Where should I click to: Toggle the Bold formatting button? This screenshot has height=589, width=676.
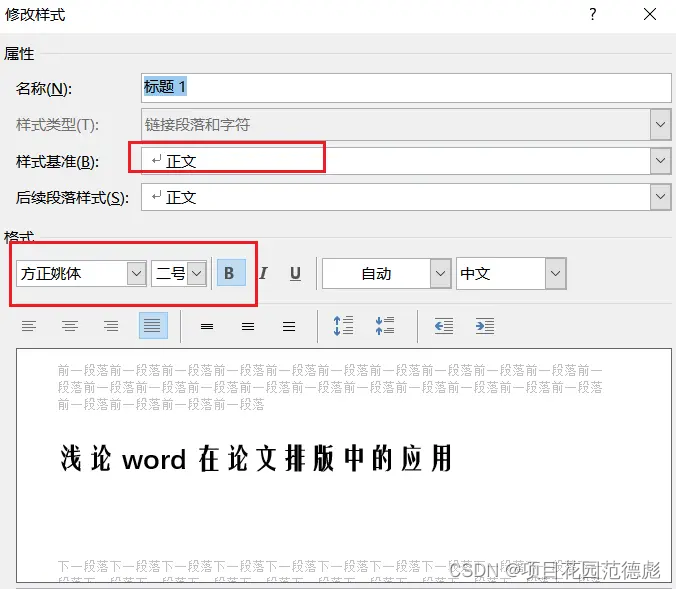click(x=231, y=273)
